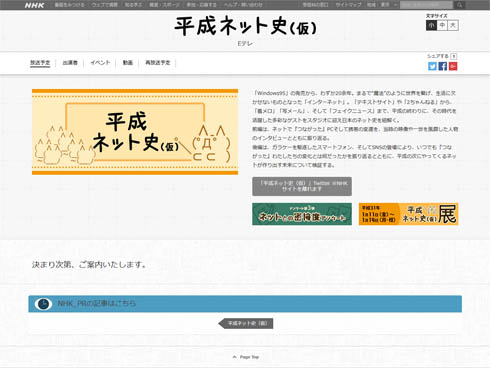The width and height of the screenshot is (490, 368).
Task: Set text size to 小
Action: click(431, 25)
